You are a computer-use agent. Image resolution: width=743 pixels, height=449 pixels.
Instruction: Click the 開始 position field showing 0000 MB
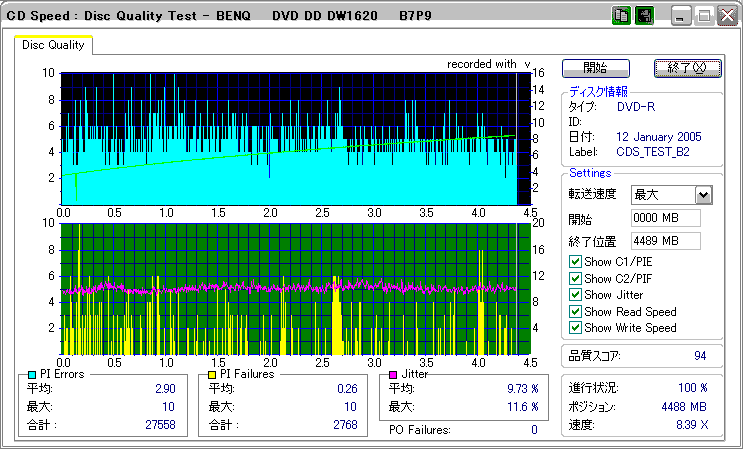click(665, 218)
